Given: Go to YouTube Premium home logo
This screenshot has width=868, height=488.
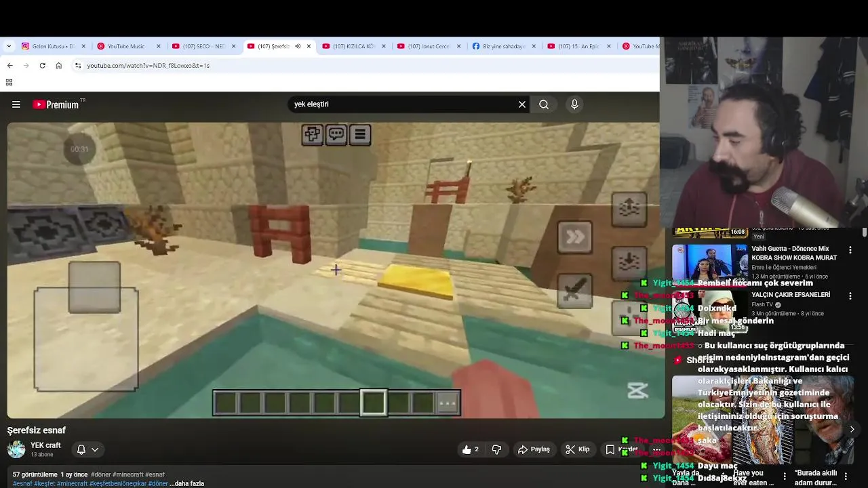Looking at the screenshot, I should pyautogui.click(x=57, y=104).
